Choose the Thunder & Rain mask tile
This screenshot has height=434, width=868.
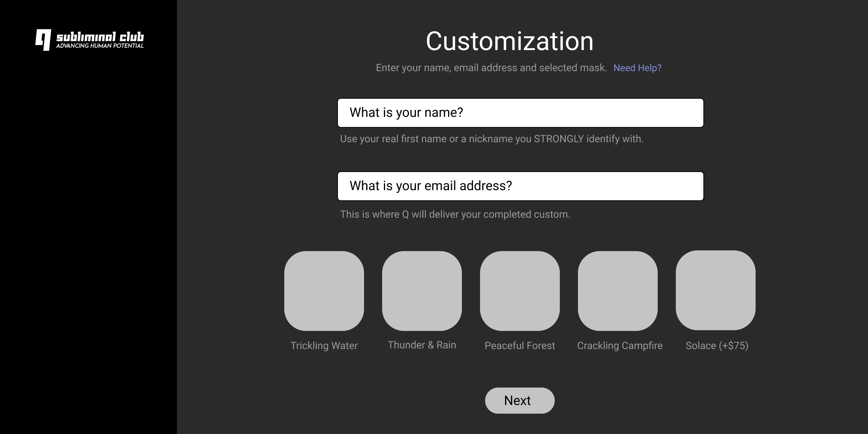tap(422, 291)
